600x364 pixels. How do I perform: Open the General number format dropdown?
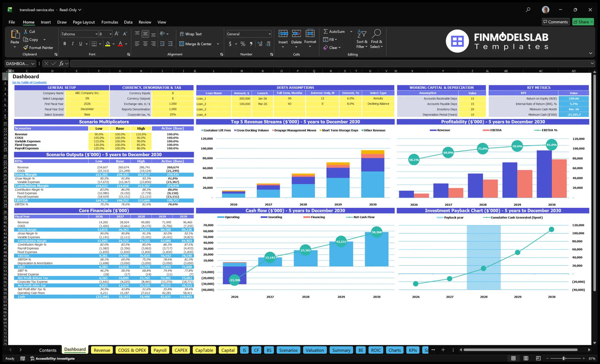270,34
